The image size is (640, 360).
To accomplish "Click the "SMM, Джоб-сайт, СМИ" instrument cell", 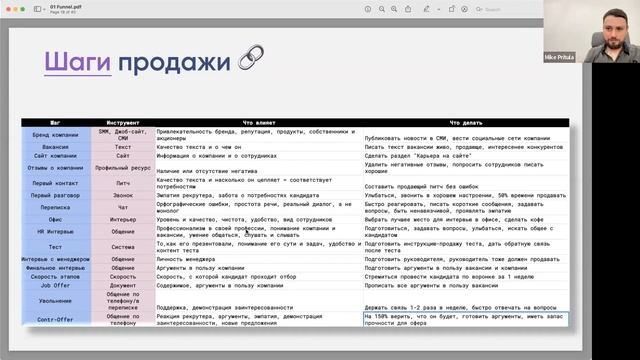I will [x=123, y=135].
